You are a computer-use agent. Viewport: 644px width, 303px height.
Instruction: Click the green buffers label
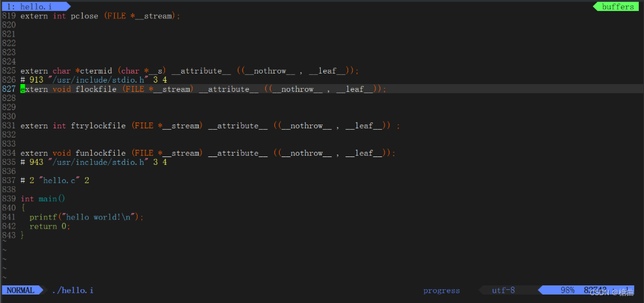617,7
